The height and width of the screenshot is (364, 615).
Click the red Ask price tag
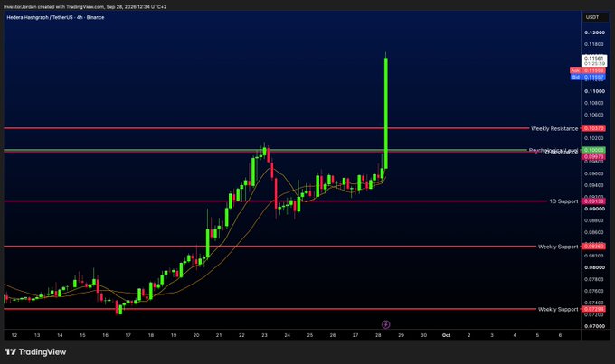tap(588, 70)
